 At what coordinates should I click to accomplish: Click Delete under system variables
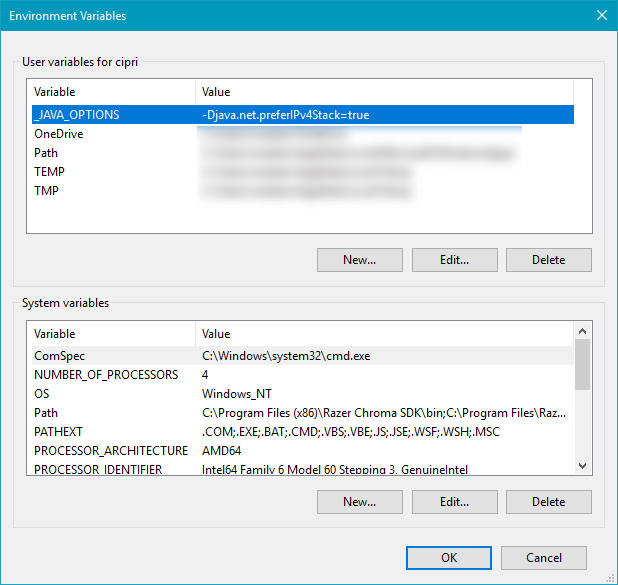[x=549, y=502]
